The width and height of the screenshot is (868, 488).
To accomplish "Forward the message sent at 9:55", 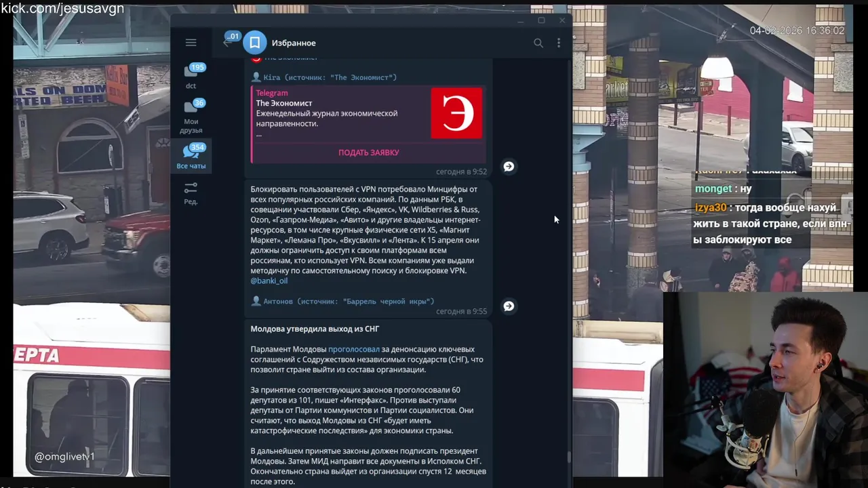I will [509, 306].
